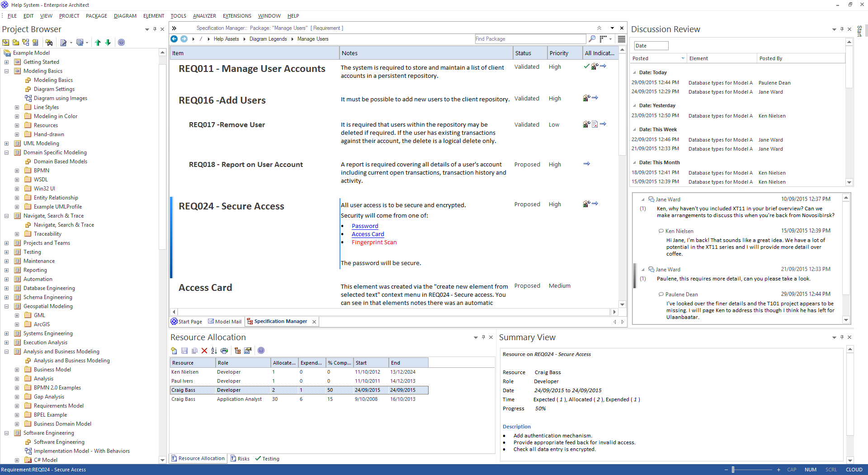This screenshot has width=868, height=475.
Task: Open the Posted column dropdown arrow
Action: point(683,58)
